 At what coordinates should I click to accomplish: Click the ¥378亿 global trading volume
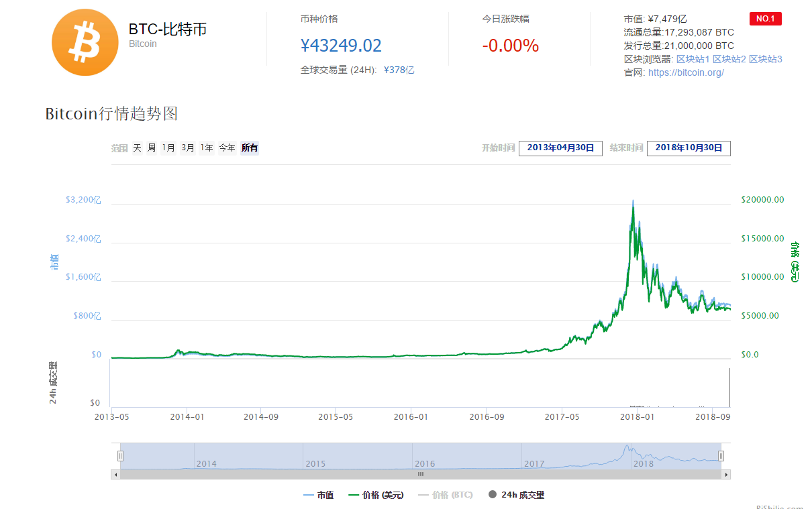click(399, 70)
